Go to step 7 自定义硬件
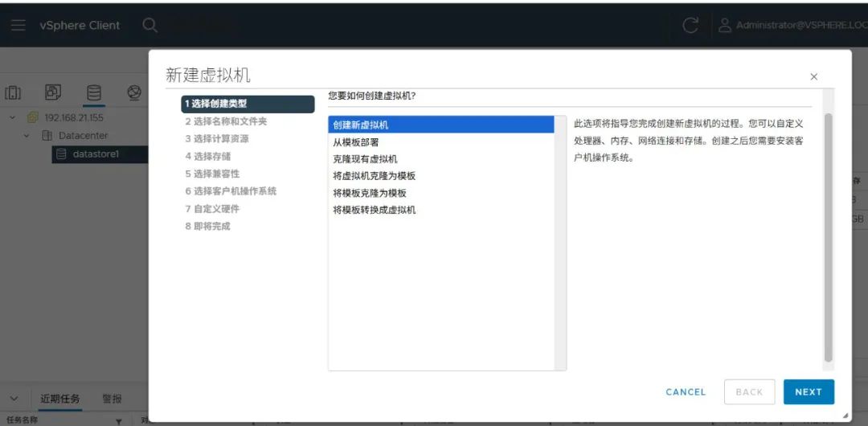Image resolution: width=868 pixels, height=426 pixels. click(212, 209)
